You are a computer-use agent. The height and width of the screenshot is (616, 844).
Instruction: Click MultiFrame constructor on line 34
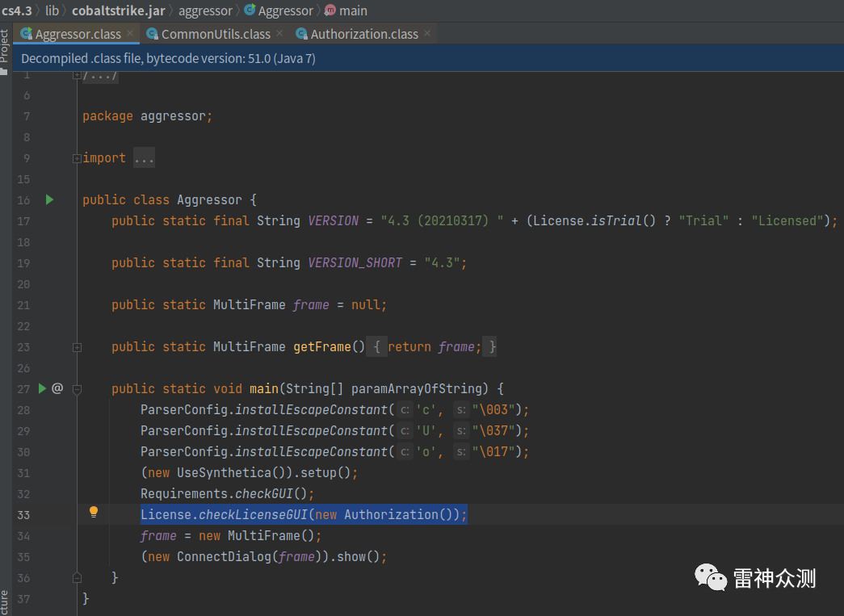(x=264, y=535)
